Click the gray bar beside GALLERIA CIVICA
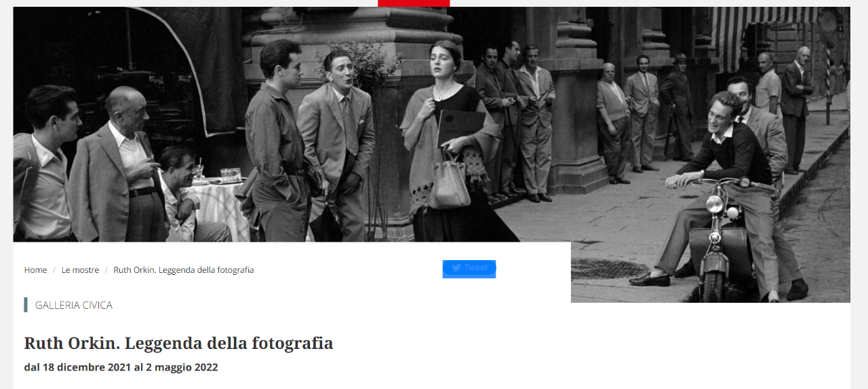Viewport: 868px width, 389px height. [x=26, y=305]
